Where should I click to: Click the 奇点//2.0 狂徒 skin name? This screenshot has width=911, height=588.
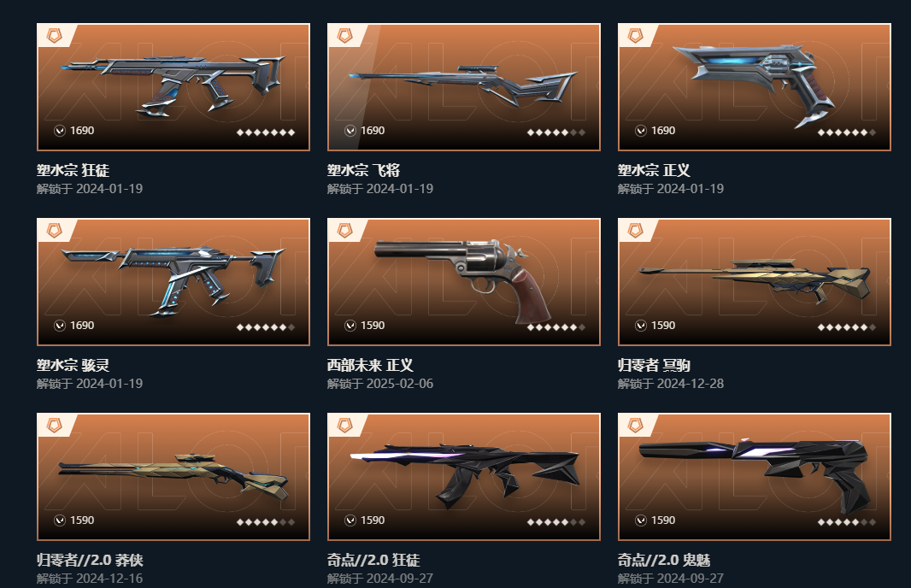373,560
